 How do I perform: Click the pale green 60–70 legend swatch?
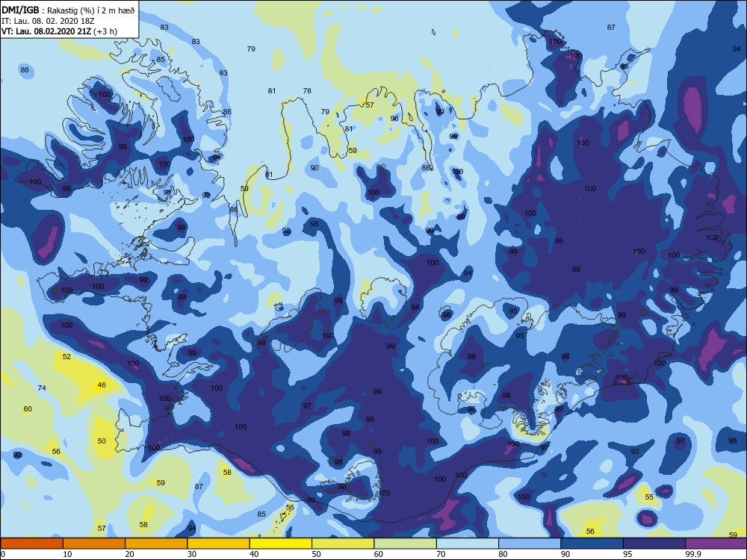click(x=405, y=544)
